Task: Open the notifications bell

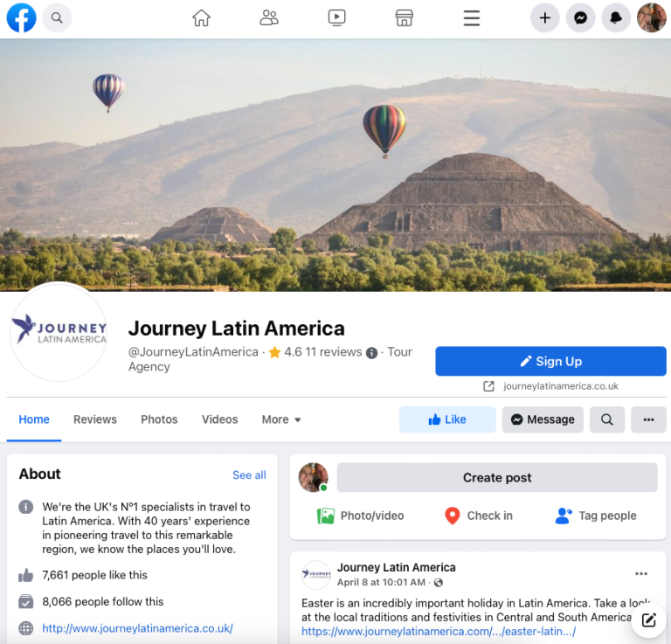Action: pos(616,18)
